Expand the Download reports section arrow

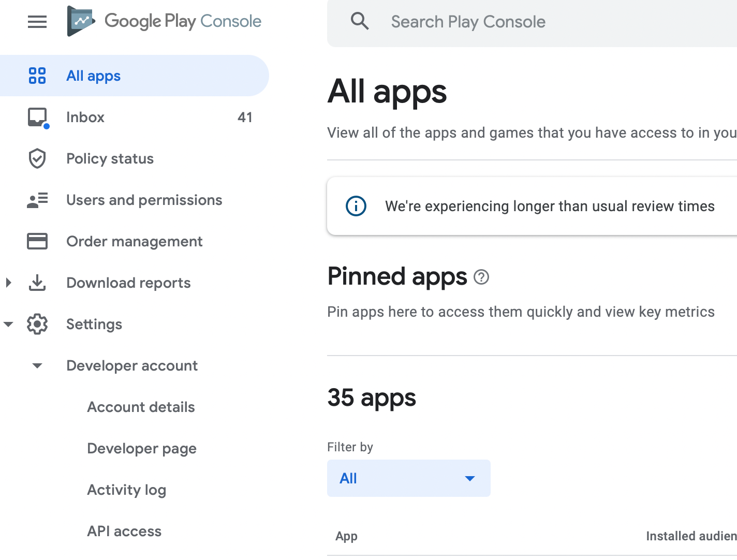coord(8,283)
